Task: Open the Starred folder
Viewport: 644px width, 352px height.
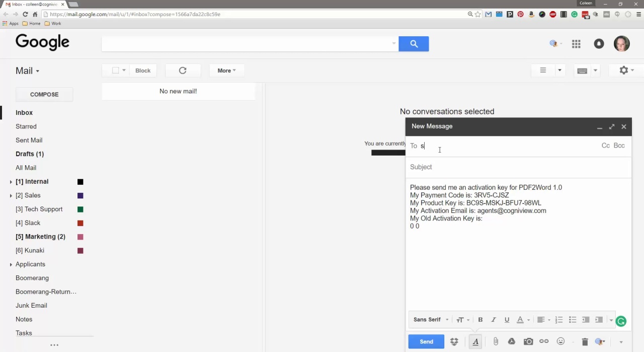Action: (x=26, y=126)
